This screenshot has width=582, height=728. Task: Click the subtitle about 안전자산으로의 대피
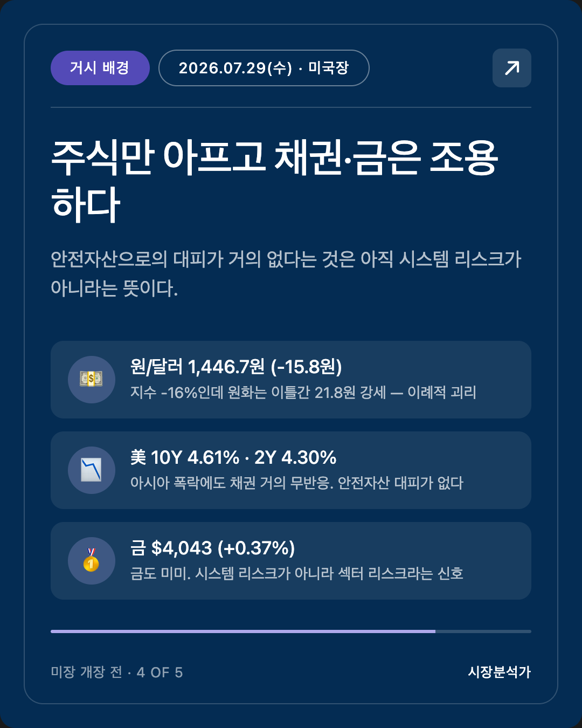(286, 273)
